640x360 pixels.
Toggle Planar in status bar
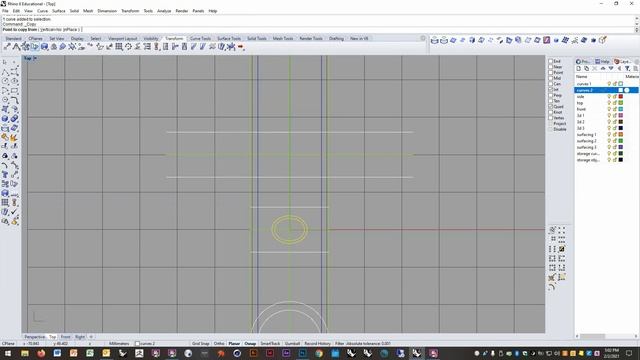pyautogui.click(x=234, y=344)
